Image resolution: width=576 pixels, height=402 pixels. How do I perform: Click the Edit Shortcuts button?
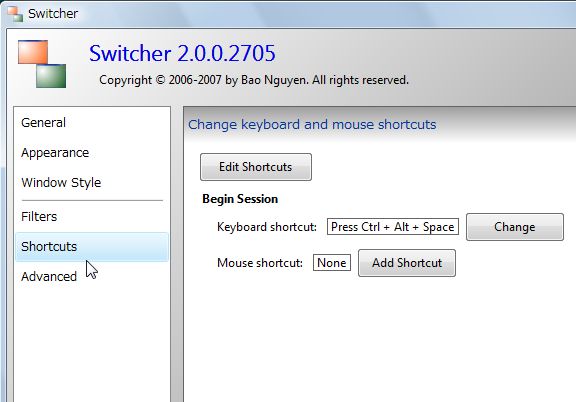[x=256, y=167]
